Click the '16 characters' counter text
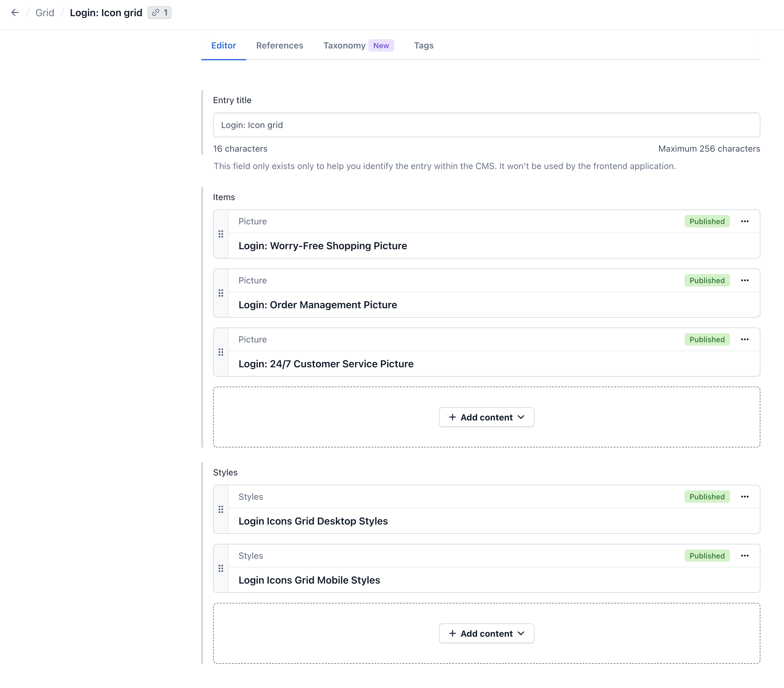The image size is (784, 688). [240, 149]
